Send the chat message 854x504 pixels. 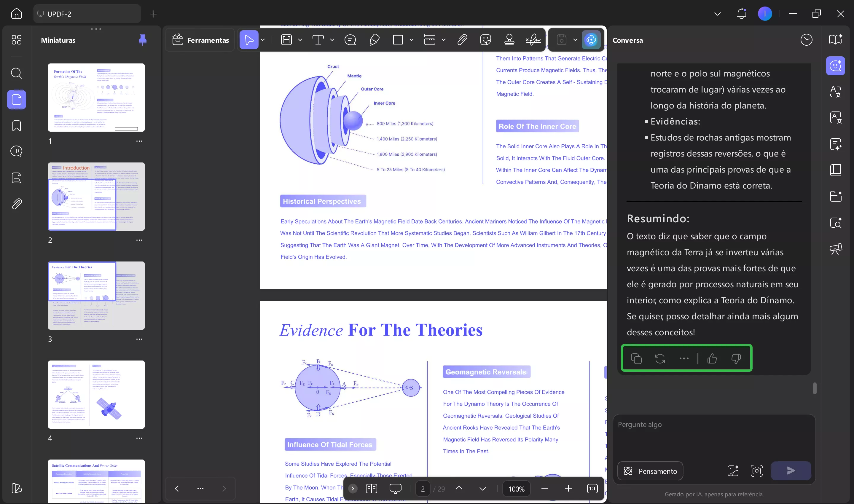click(791, 471)
